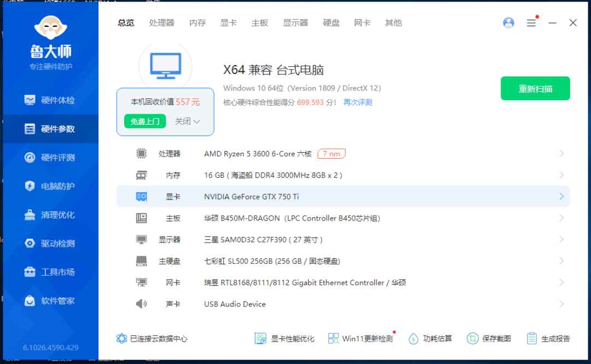Switch to the 显卡 tab
Viewport: 591px width, 364px height.
point(228,23)
